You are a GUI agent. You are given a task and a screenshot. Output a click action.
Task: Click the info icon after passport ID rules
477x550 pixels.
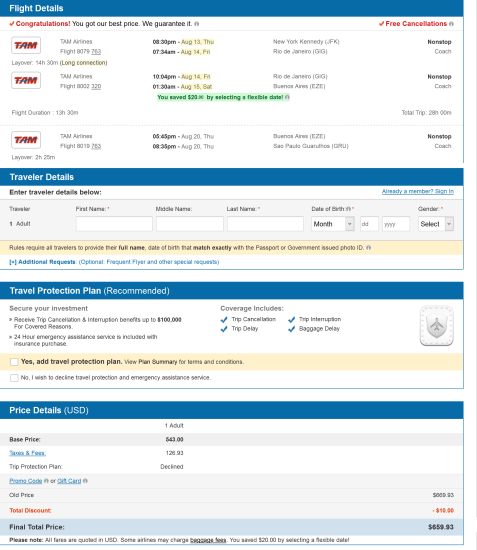click(368, 248)
